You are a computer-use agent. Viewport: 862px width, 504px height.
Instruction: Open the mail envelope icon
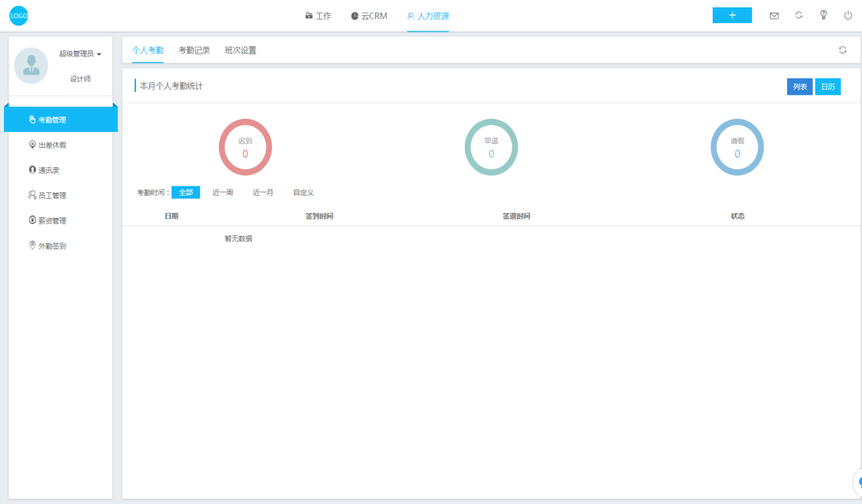point(774,16)
